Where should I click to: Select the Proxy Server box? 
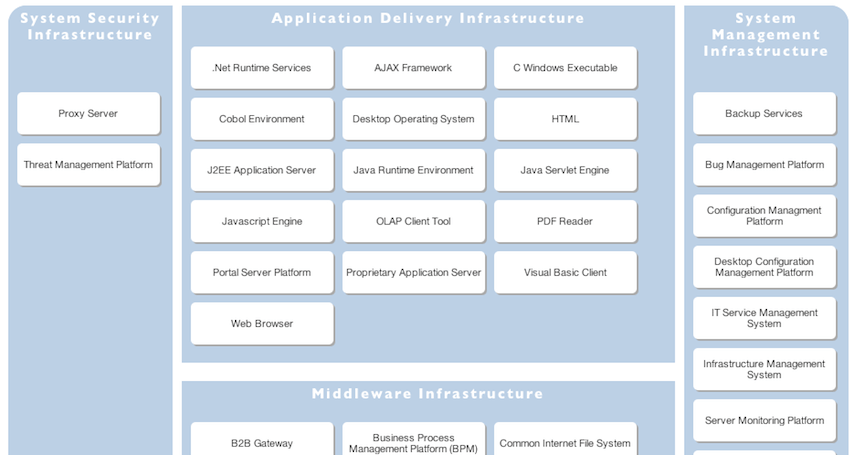(x=88, y=113)
